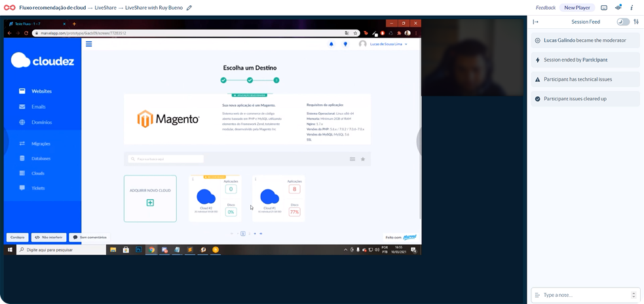Click the Cardápio button

point(18,237)
